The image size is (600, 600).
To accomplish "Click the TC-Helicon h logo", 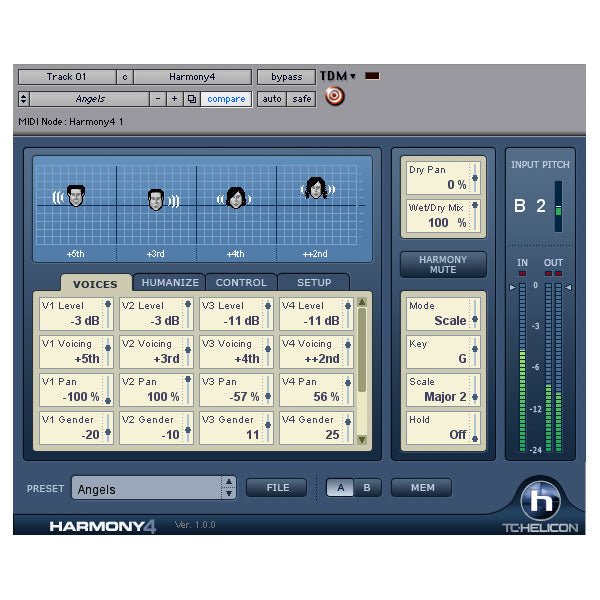I will pyautogui.click(x=540, y=500).
